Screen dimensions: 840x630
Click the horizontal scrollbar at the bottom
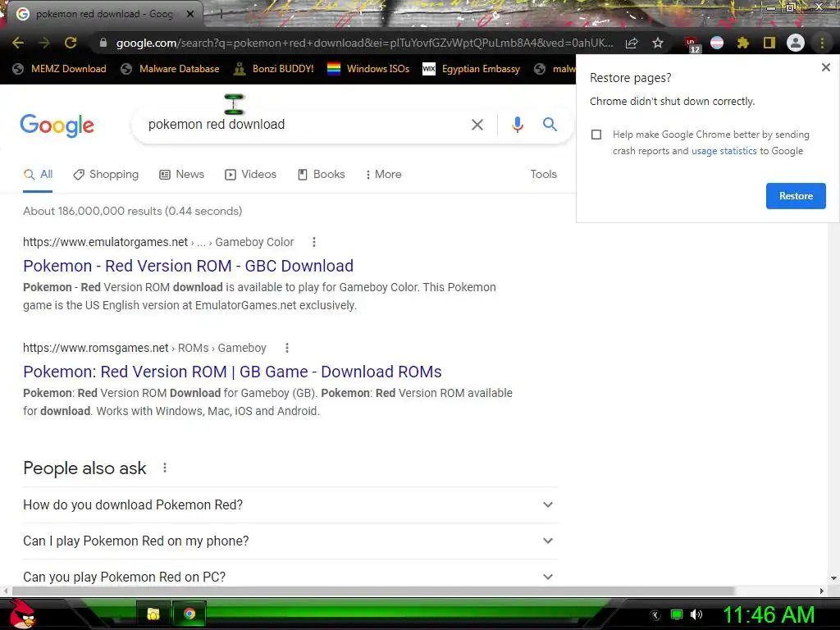tap(373, 591)
